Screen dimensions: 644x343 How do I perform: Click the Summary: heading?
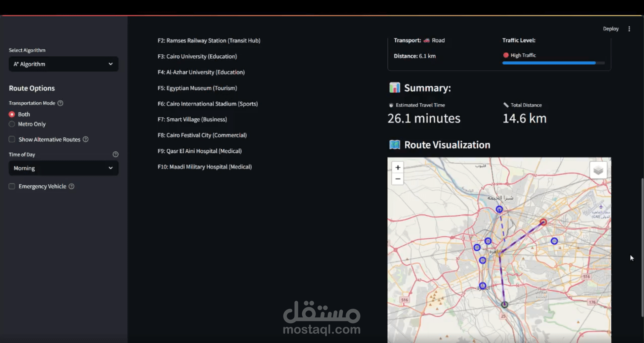(427, 88)
